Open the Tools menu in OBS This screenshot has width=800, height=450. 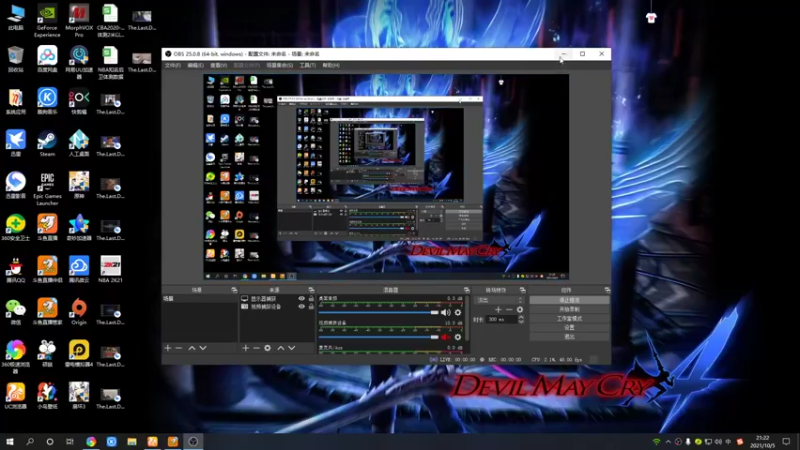(307, 65)
